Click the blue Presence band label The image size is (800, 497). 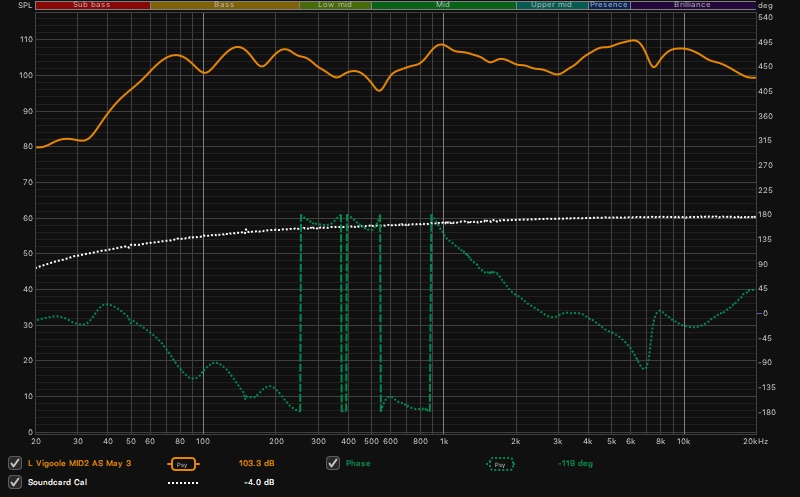point(609,5)
